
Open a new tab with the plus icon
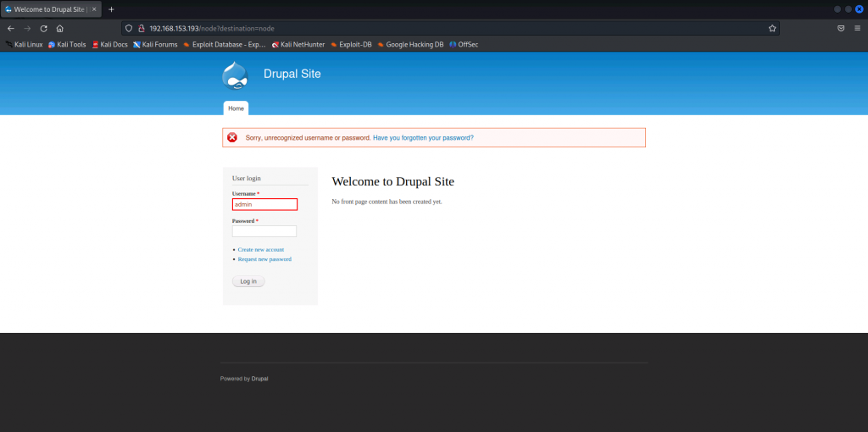coord(111,9)
